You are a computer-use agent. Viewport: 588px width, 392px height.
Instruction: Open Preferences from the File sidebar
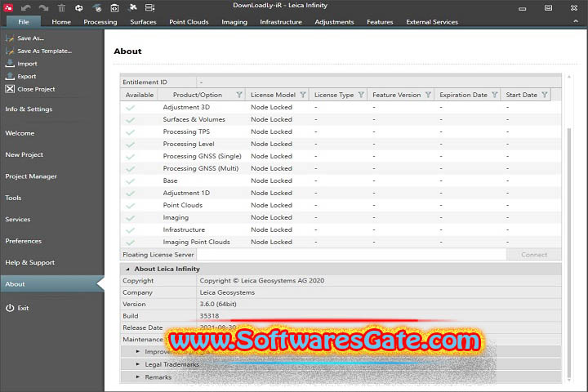coord(23,241)
